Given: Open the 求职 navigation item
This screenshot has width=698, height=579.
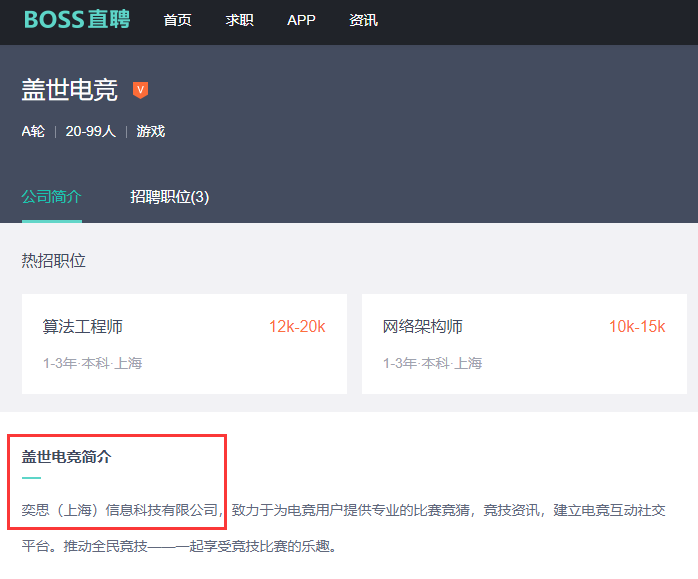Looking at the screenshot, I should coord(239,20).
